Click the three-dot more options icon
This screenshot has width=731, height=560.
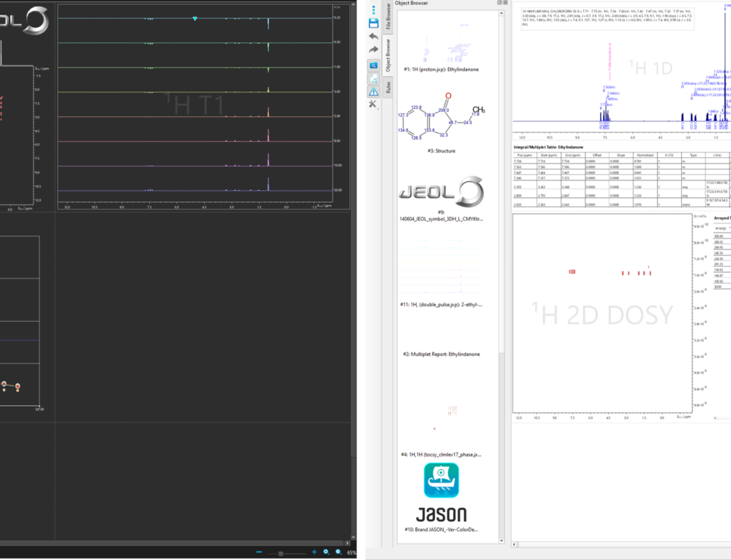374,10
